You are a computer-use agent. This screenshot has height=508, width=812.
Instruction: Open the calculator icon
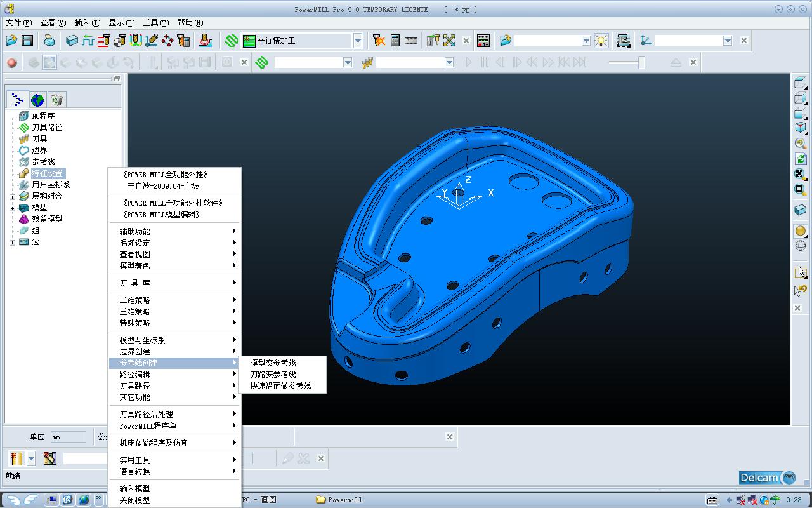(395, 41)
